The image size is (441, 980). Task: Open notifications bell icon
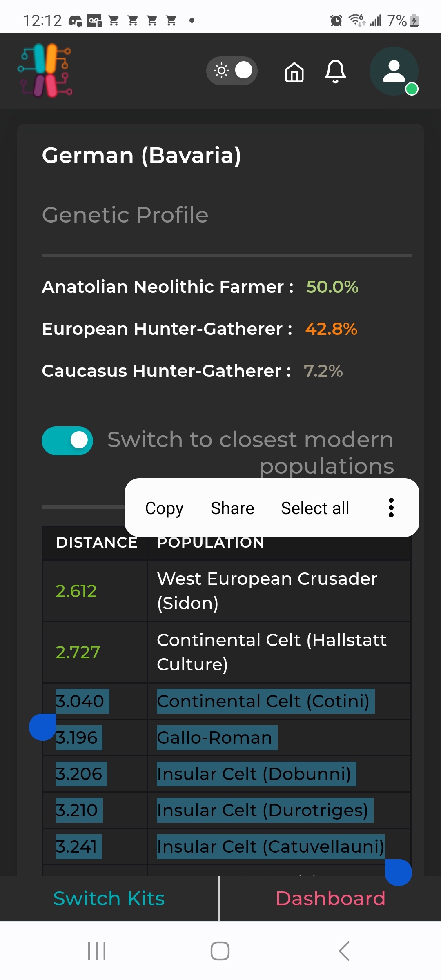click(x=335, y=72)
